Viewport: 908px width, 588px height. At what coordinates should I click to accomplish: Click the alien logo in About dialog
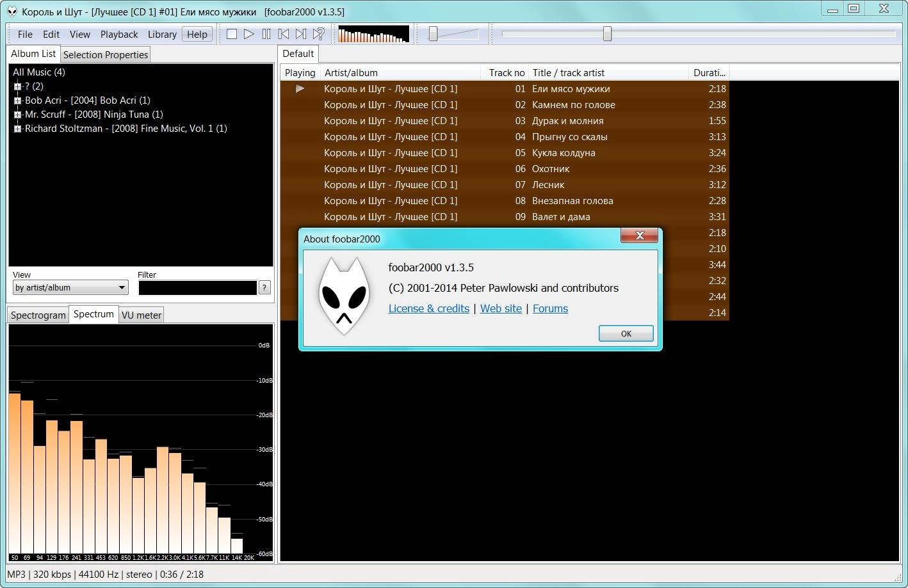[x=345, y=296]
